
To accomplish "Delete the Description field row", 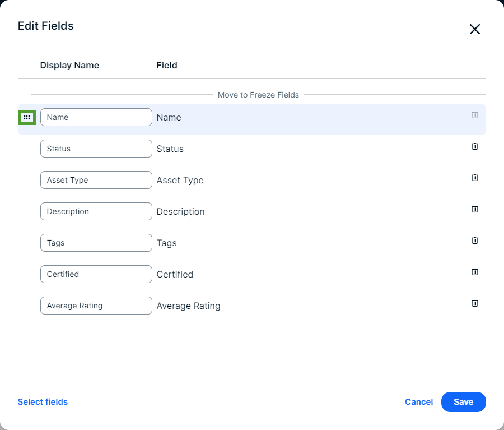I will point(474,209).
